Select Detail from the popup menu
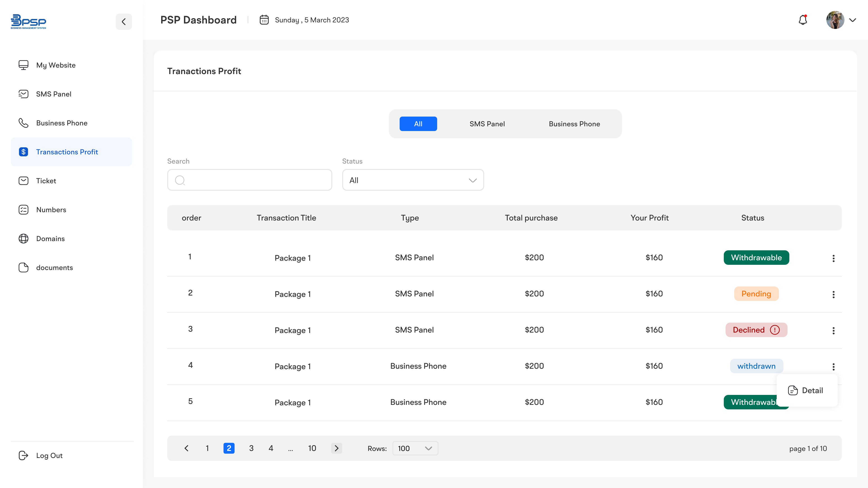This screenshot has height=488, width=868. 806,390
